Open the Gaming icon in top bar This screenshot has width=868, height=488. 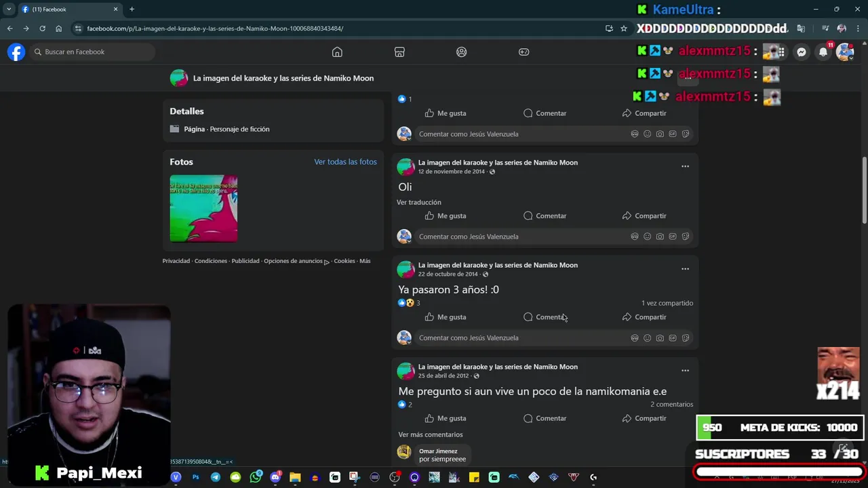tap(524, 52)
